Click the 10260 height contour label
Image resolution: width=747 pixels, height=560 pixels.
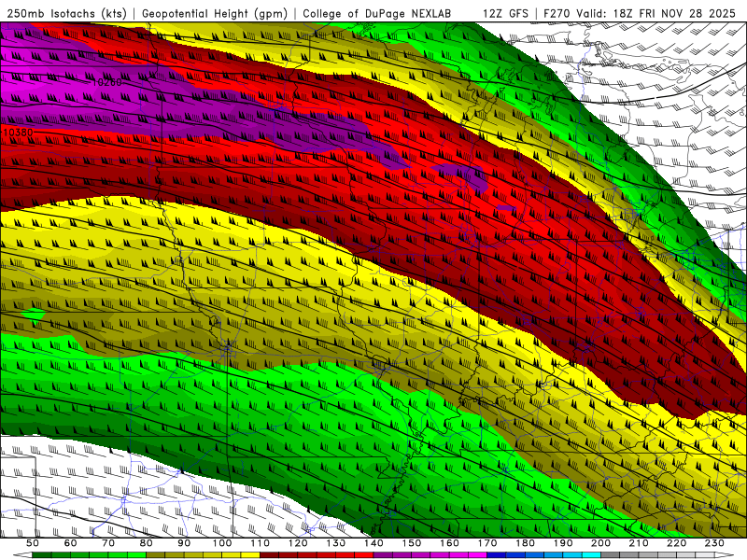[x=106, y=82]
